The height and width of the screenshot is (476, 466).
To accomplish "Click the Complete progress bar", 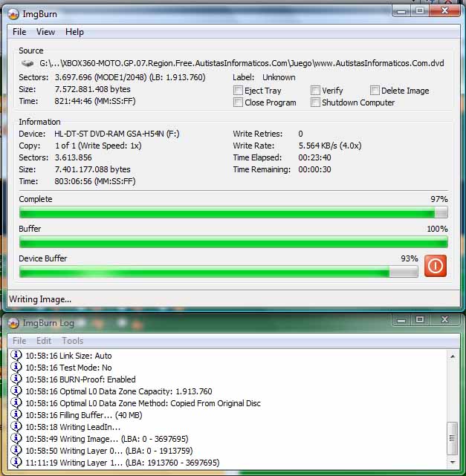I will click(233, 212).
